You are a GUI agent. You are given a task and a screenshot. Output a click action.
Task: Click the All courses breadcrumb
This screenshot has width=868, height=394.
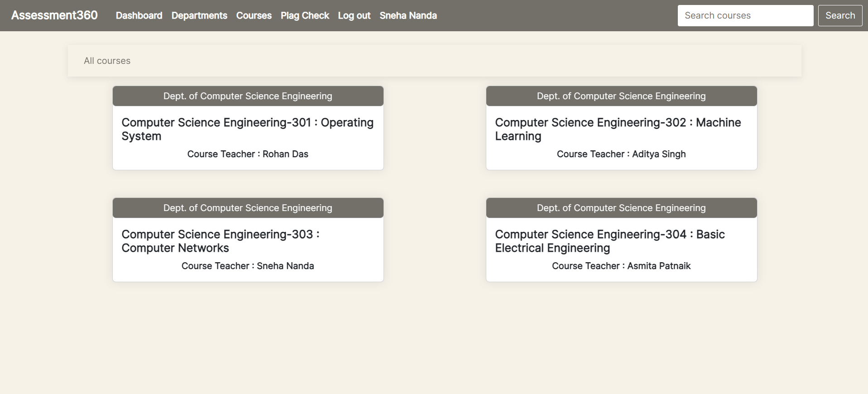[x=107, y=61]
